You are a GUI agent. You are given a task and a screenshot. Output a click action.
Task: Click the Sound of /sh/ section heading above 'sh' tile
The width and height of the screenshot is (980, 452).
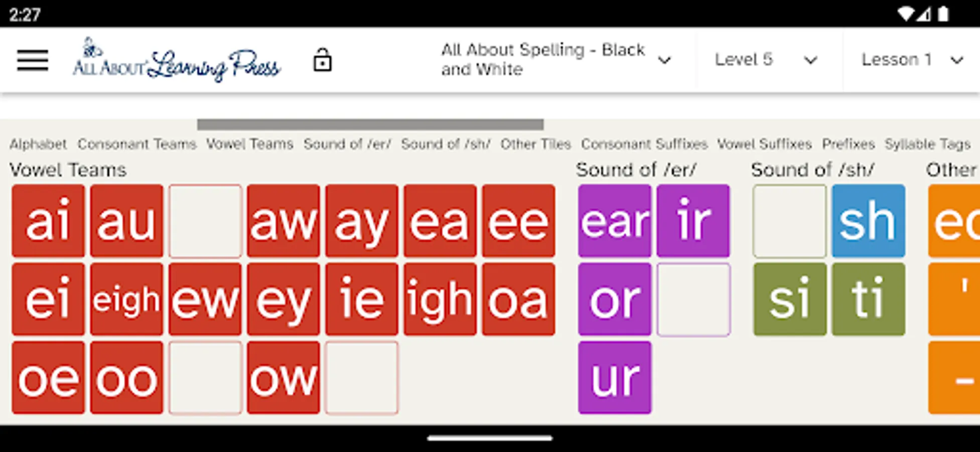click(x=813, y=170)
